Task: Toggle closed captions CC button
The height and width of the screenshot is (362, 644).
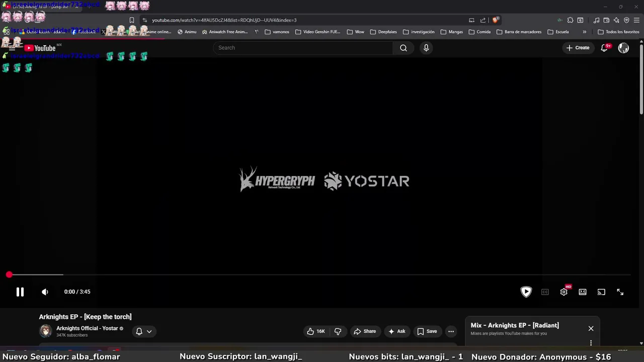Action: [x=545, y=292]
